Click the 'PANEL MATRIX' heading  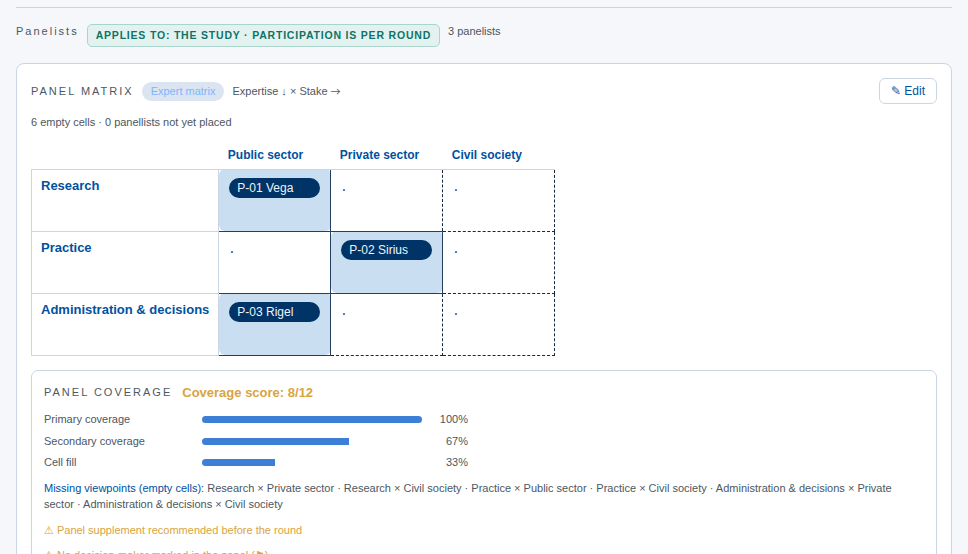tap(82, 91)
